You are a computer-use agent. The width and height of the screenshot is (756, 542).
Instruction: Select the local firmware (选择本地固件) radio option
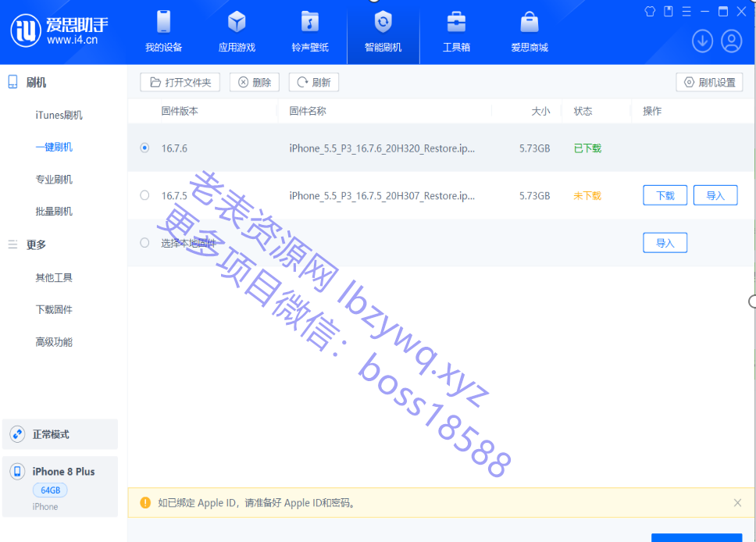144,243
